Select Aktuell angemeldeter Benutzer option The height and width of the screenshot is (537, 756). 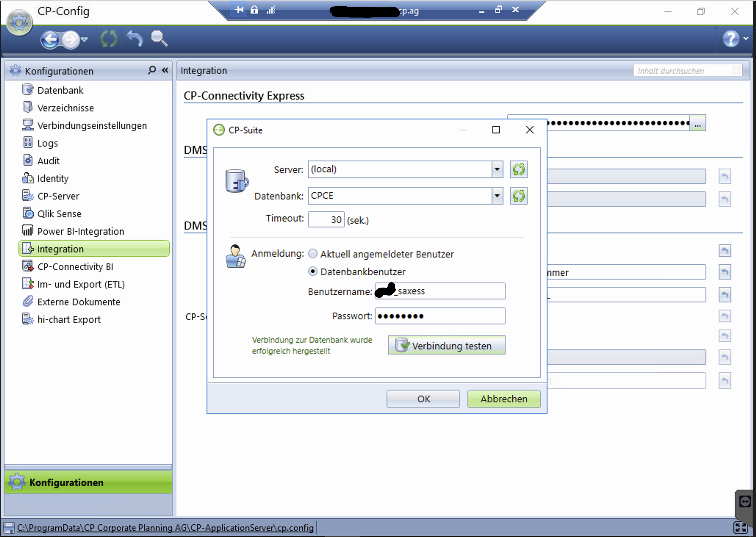(x=313, y=254)
